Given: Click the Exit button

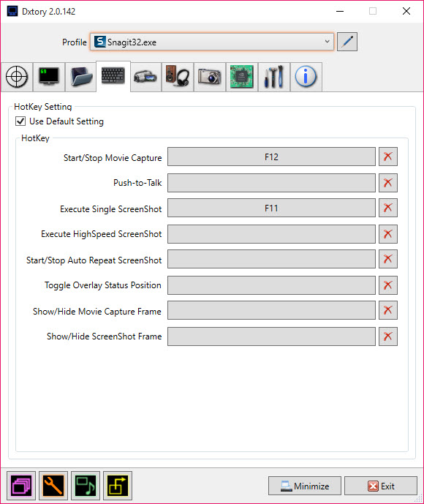Looking at the screenshot, I should (381, 486).
